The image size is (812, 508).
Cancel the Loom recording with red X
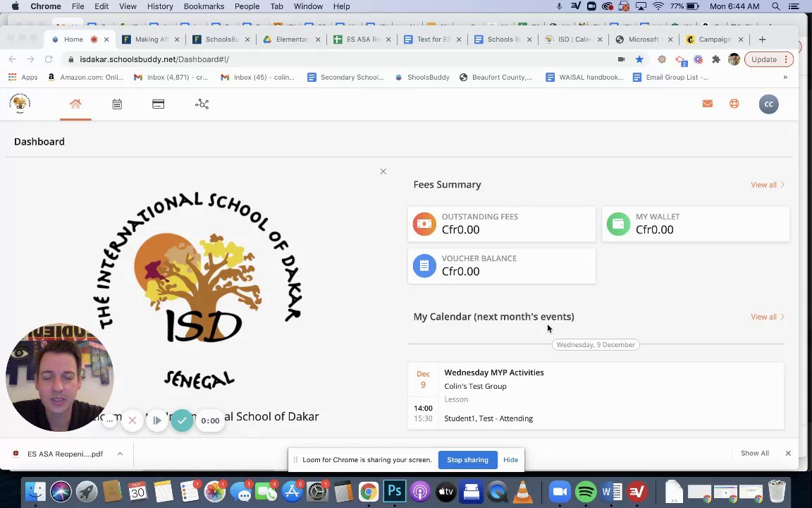(x=132, y=421)
